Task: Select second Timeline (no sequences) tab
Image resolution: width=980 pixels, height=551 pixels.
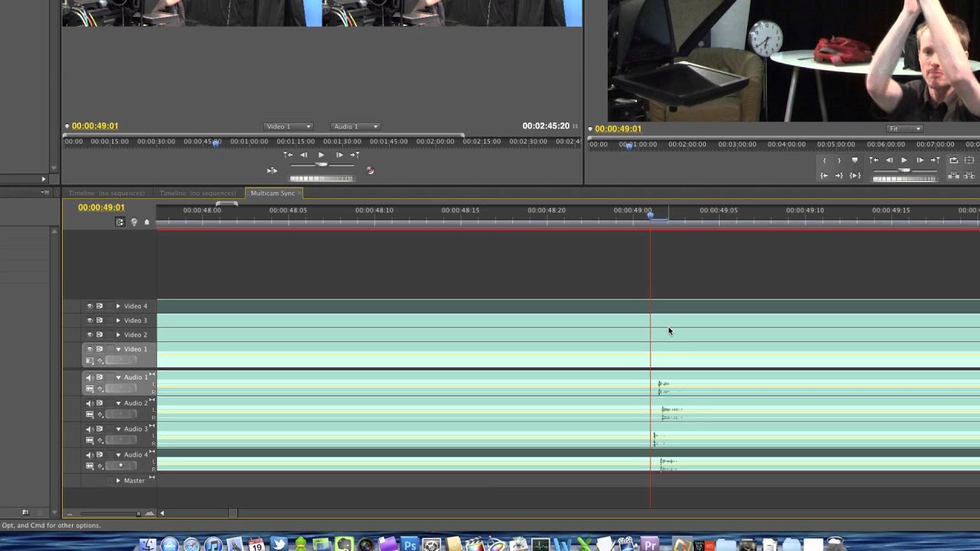Action: tap(198, 193)
